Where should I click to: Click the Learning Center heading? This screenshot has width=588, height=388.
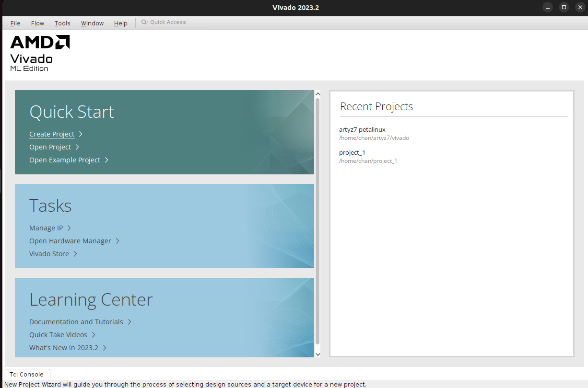(x=91, y=300)
